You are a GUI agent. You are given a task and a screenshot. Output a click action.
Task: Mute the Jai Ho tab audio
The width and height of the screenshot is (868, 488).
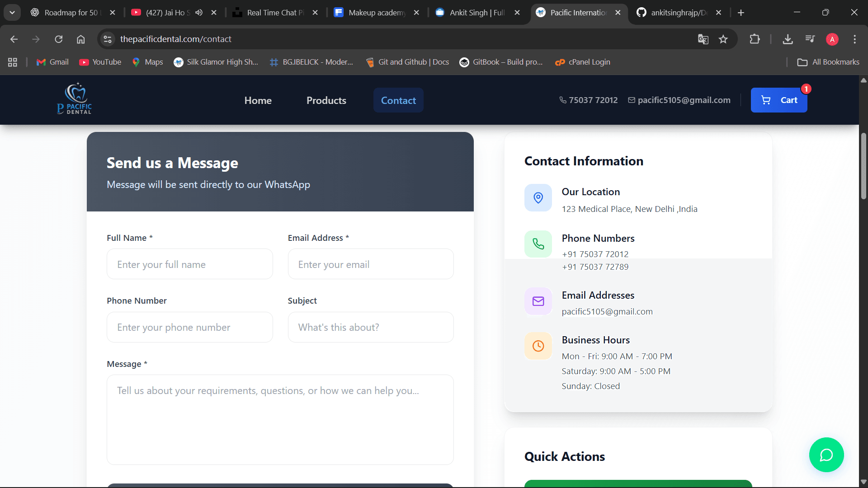click(199, 13)
